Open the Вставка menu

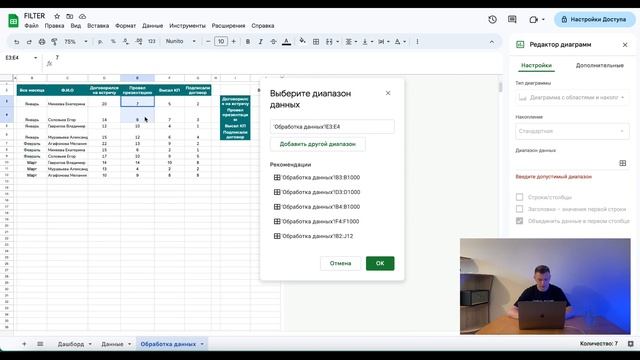[98, 26]
